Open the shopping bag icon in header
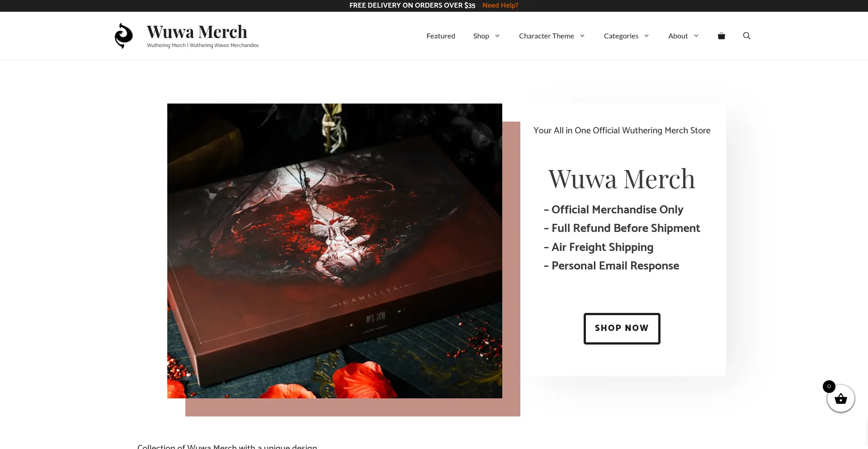The height and width of the screenshot is (449, 868). 722,36
